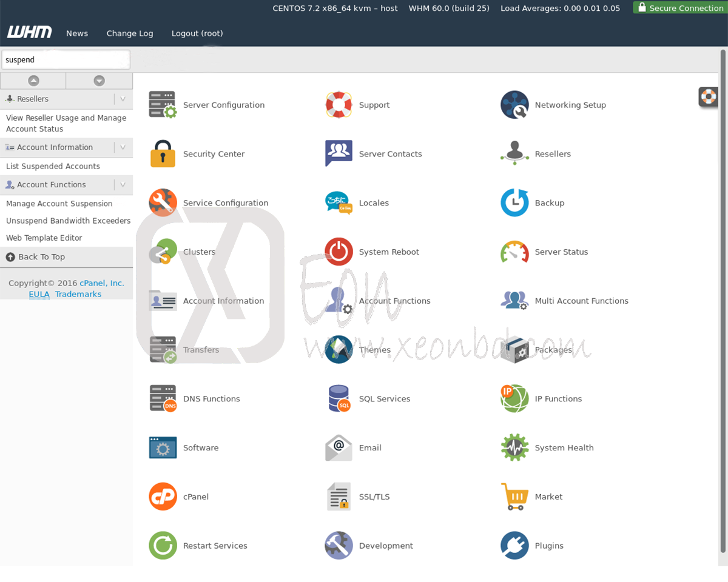The image size is (728, 582).
Task: Click the floating lifebuoy help icon
Action: click(x=708, y=96)
